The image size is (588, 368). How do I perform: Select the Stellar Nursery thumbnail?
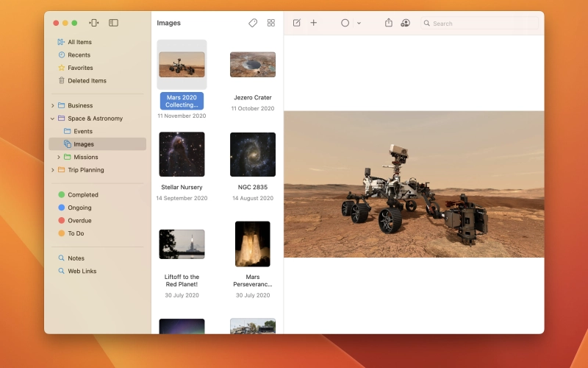182,154
